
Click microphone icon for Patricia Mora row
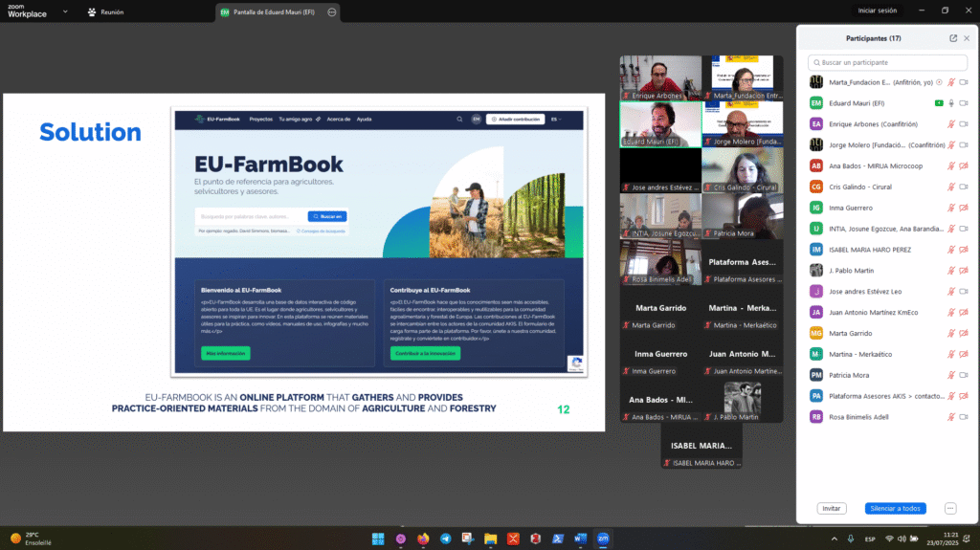(951, 376)
